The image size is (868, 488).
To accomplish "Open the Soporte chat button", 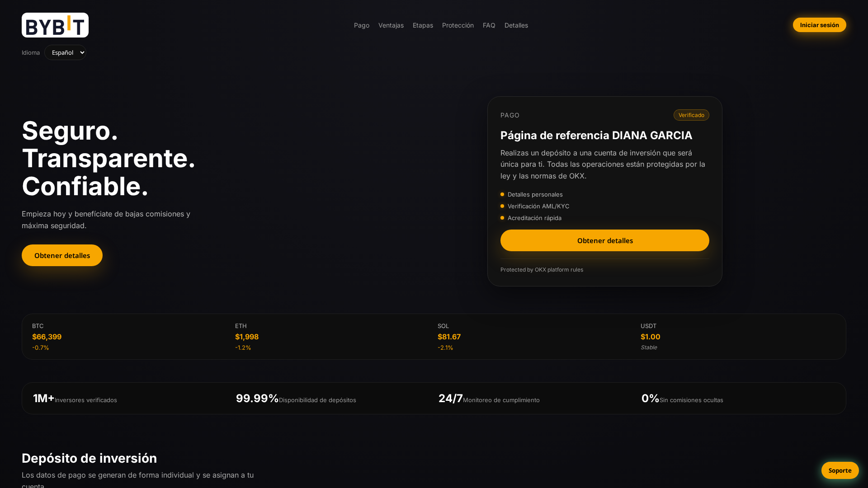I will point(840,470).
